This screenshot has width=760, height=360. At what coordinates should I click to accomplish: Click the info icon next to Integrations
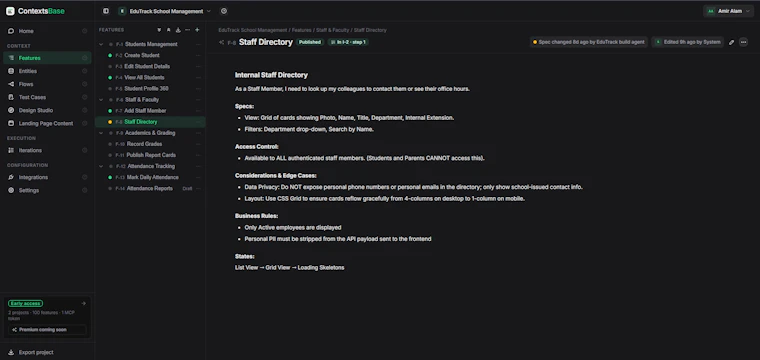[85, 177]
